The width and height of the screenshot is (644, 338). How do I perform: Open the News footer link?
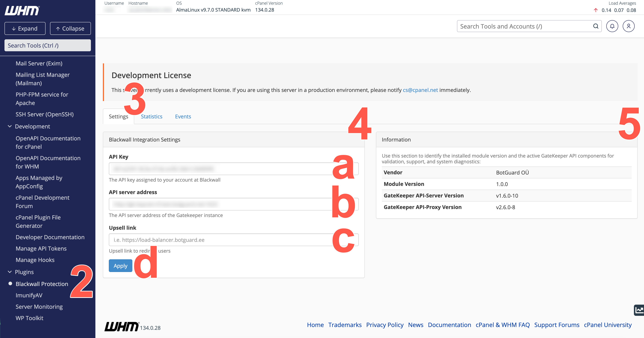click(416, 325)
